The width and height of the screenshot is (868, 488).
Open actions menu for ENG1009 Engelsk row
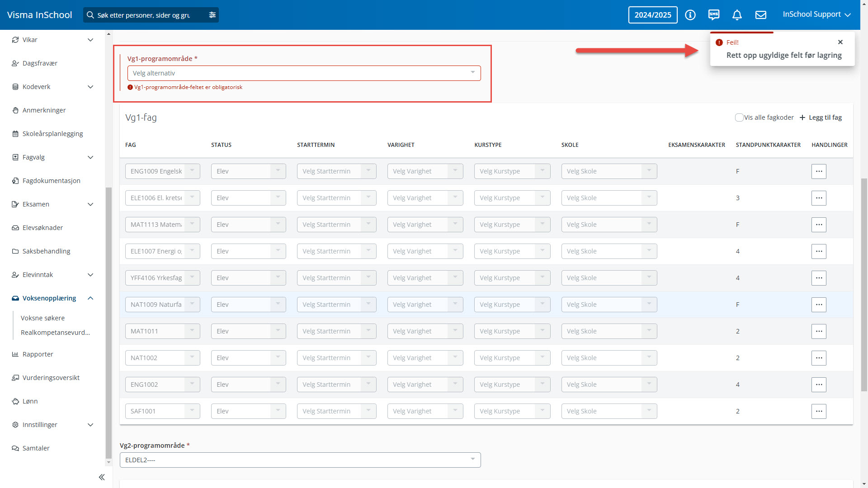pos(819,171)
